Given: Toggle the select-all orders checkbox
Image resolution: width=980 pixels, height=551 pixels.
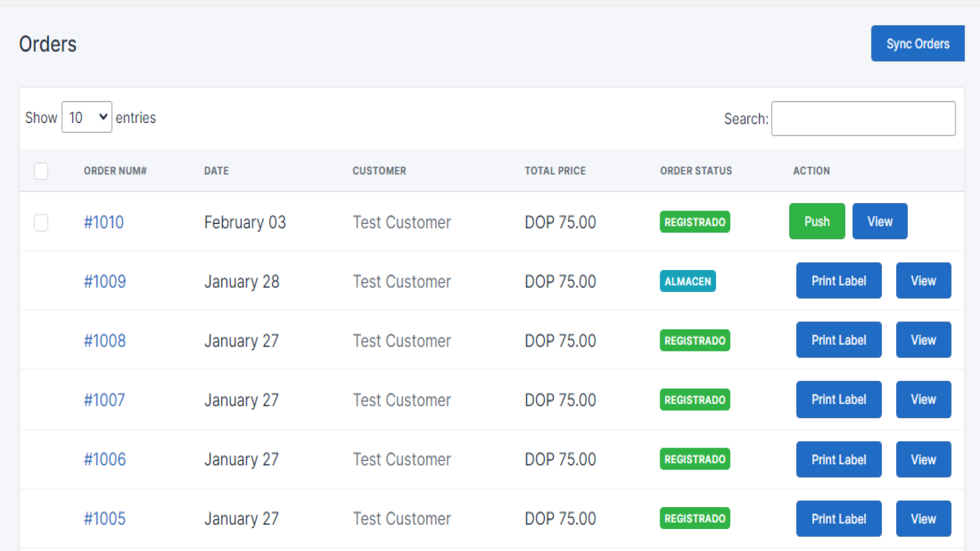Looking at the screenshot, I should [40, 171].
